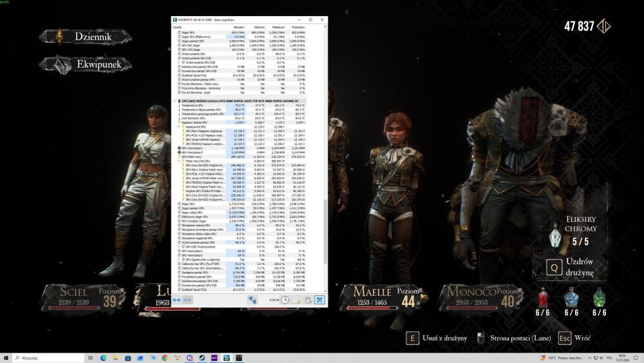Image resolution: width=644 pixels, height=363 pixels.
Task: Click HWiNFO expand columns left-right arrows button
Action: (x=176, y=300)
